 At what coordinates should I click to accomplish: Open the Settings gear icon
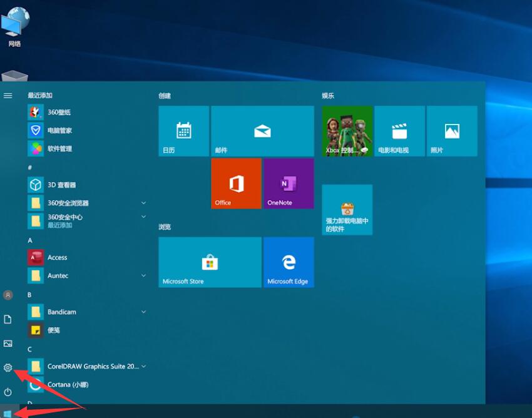tap(8, 367)
